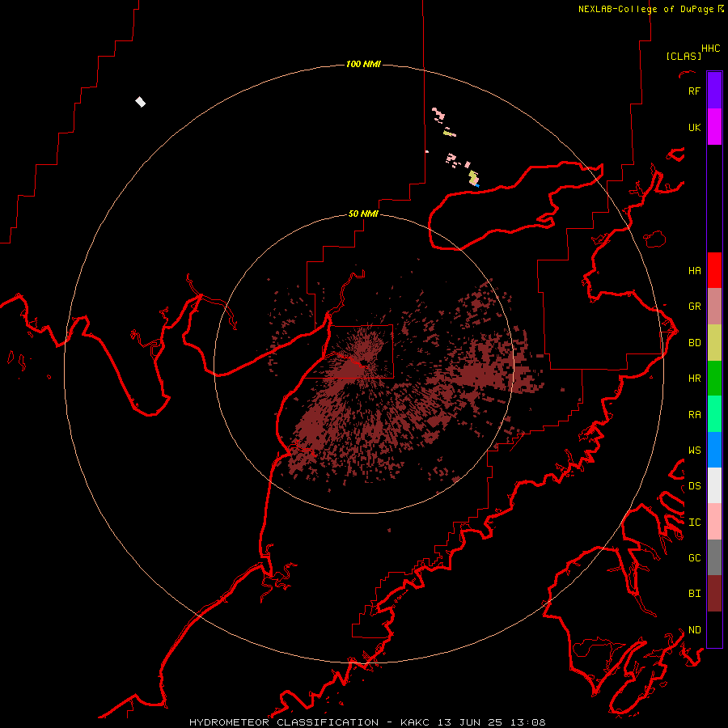This screenshot has height=728, width=728.
Task: Click the 'HHC' product label
Action: tap(711, 49)
